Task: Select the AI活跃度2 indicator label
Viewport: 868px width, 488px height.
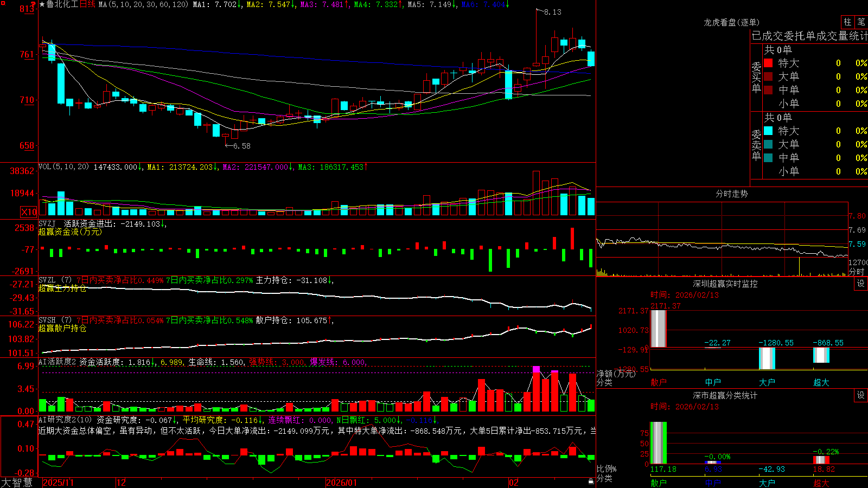Action: (57, 362)
